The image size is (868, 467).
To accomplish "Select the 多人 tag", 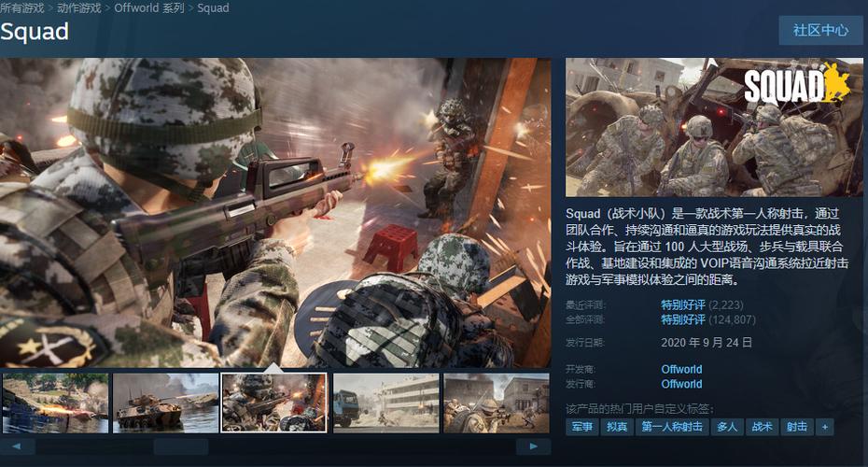I will click(727, 427).
